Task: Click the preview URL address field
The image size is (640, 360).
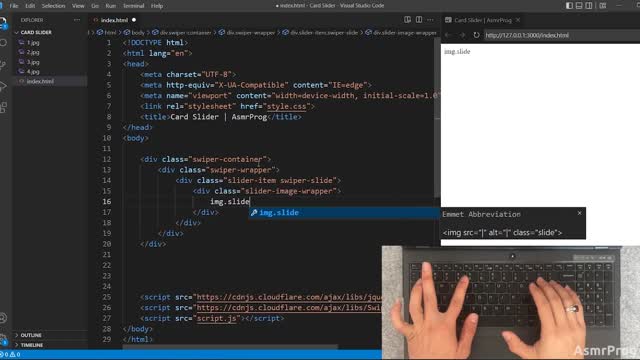Action: tap(561, 35)
